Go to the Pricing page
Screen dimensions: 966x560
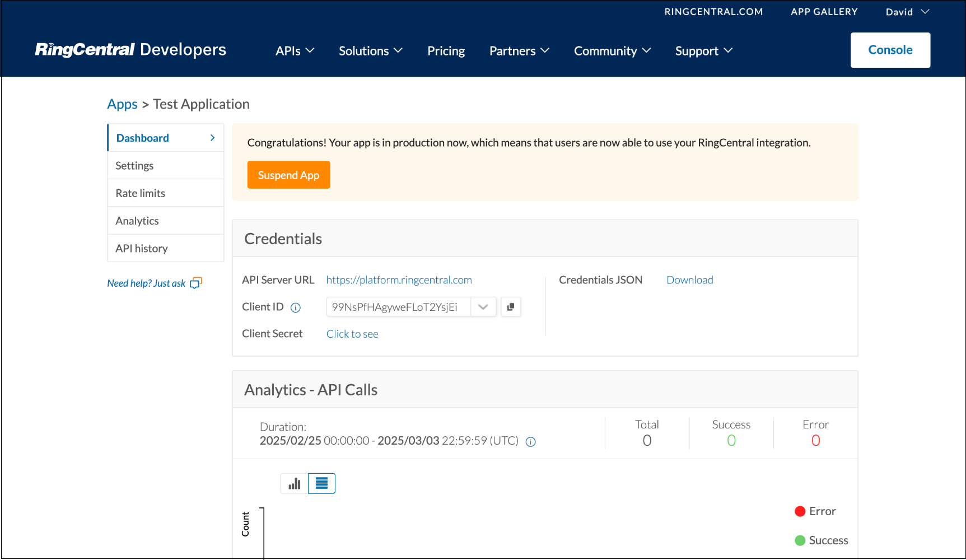[446, 51]
